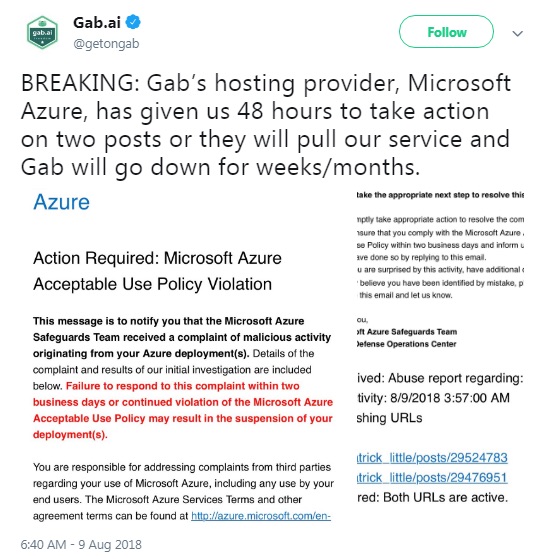Image resolution: width=549 pixels, height=559 pixels.
Task: Click the blue Azure logo text
Action: (61, 202)
